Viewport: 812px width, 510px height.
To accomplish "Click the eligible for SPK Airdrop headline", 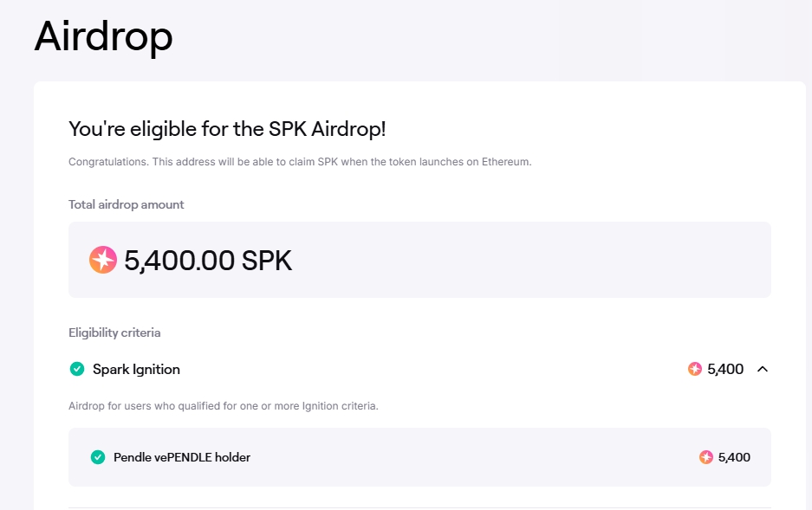I will (x=227, y=129).
